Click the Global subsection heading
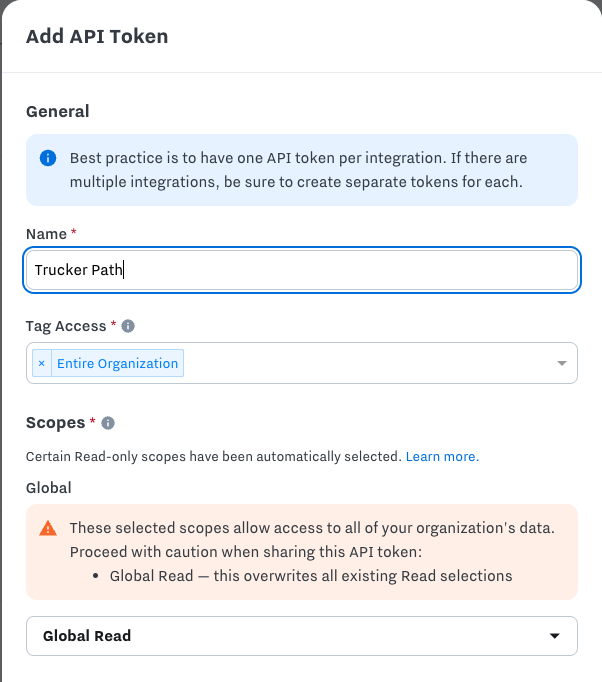The image size is (602, 682). [49, 488]
